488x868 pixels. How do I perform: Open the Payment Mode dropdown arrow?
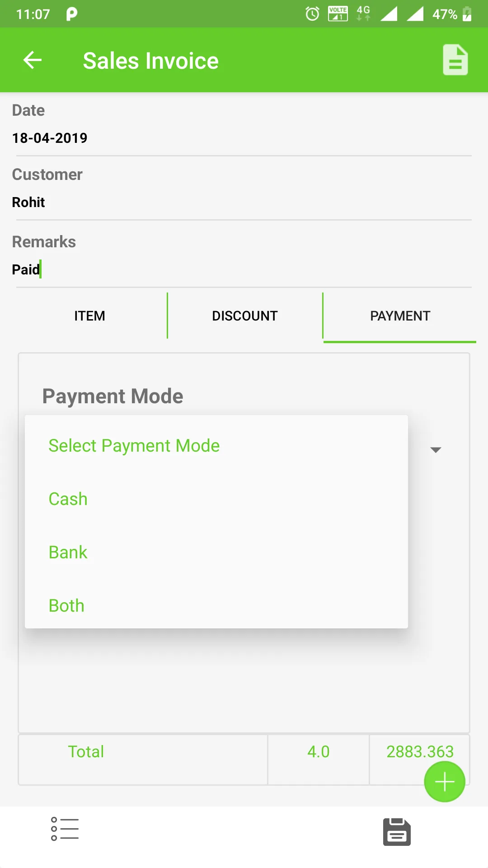(x=435, y=449)
